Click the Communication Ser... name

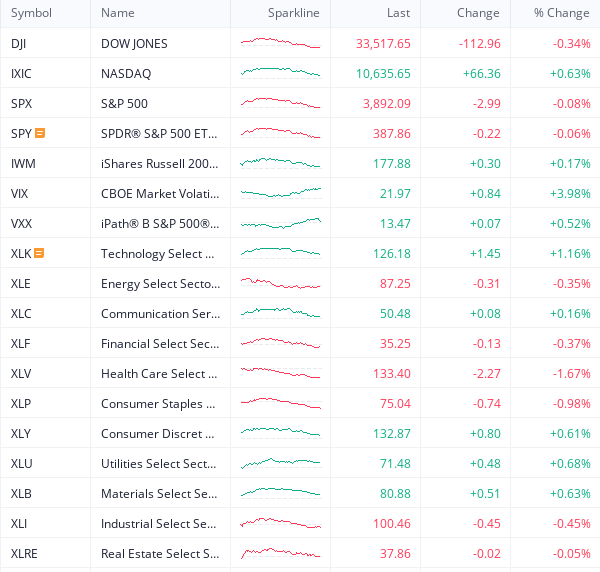(x=161, y=313)
